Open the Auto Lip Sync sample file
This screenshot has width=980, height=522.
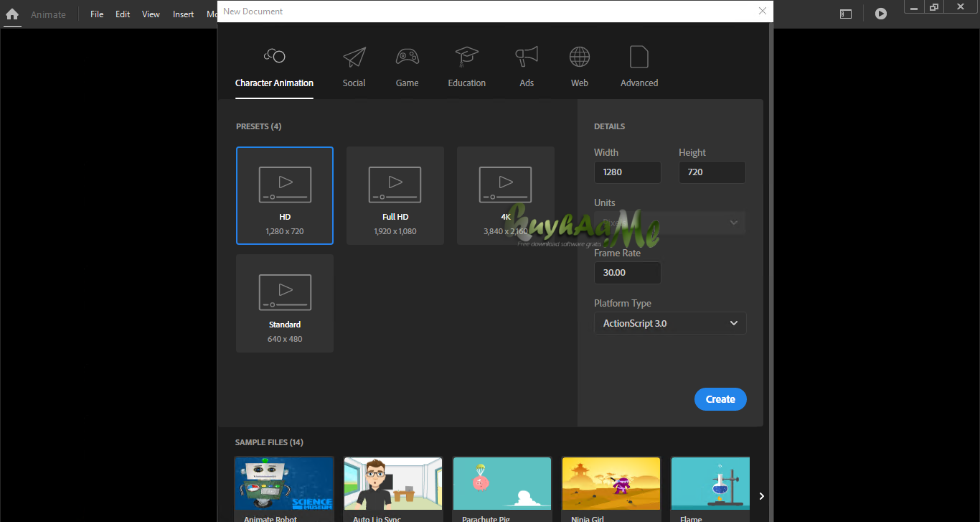tap(392, 485)
